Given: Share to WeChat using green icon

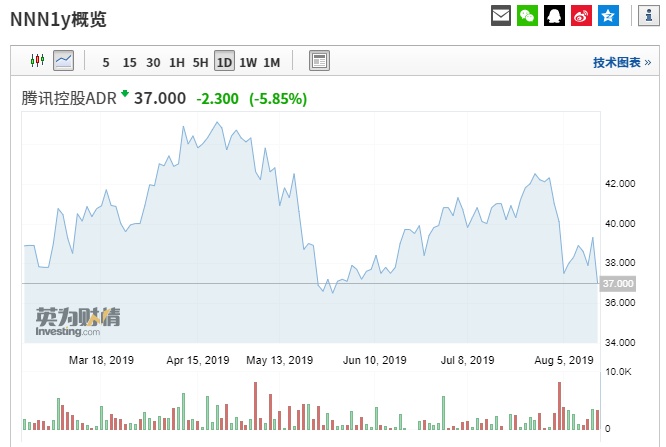Looking at the screenshot, I should pyautogui.click(x=527, y=16).
